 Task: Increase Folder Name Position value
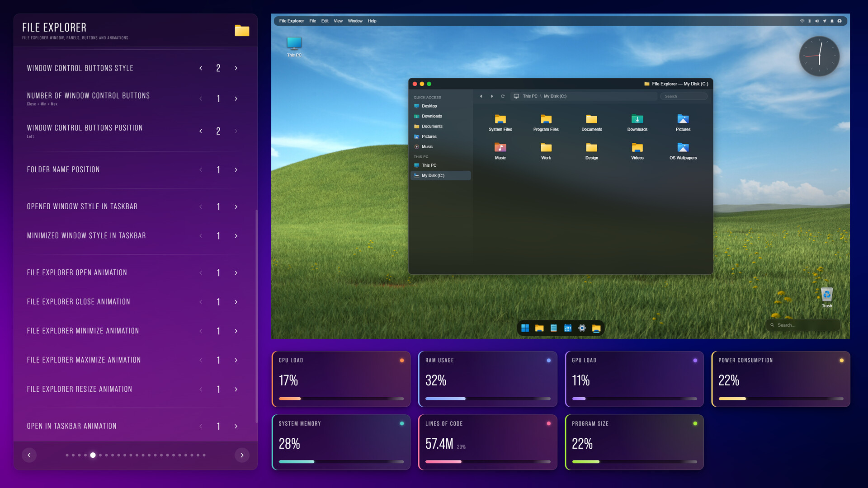(236, 170)
